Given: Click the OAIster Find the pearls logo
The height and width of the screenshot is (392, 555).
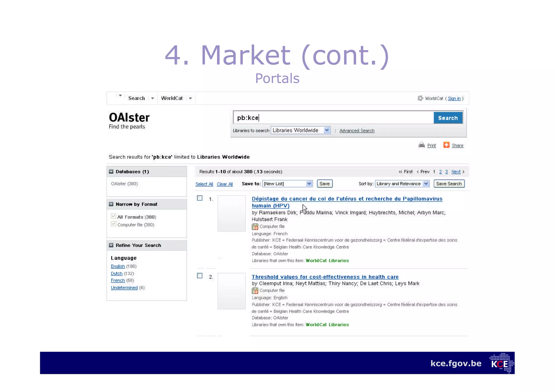Looking at the screenshot, I should 129,121.
